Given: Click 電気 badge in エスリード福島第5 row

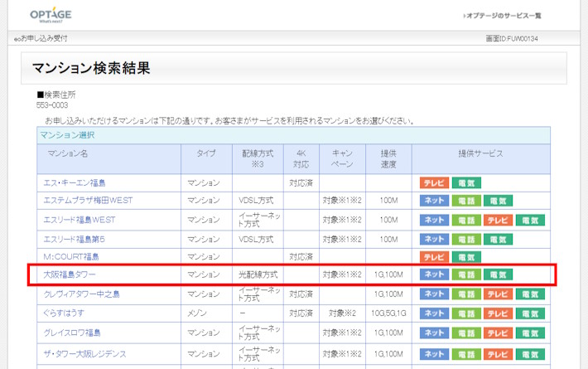Looking at the screenshot, I should pyautogui.click(x=498, y=240).
